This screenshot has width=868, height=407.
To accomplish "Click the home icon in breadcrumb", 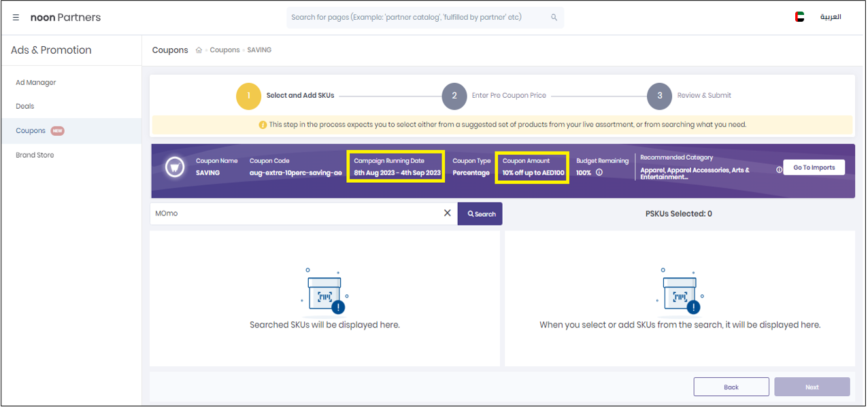I will 199,50.
